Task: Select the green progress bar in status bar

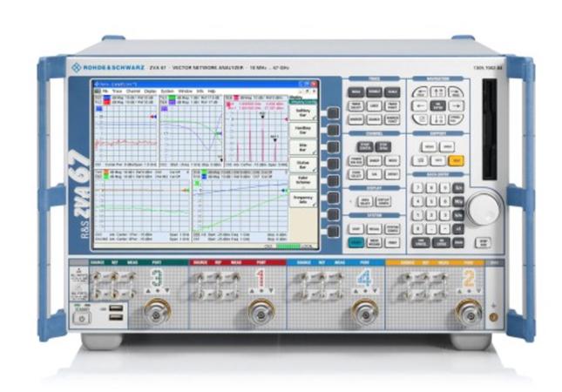Action: click(x=288, y=246)
